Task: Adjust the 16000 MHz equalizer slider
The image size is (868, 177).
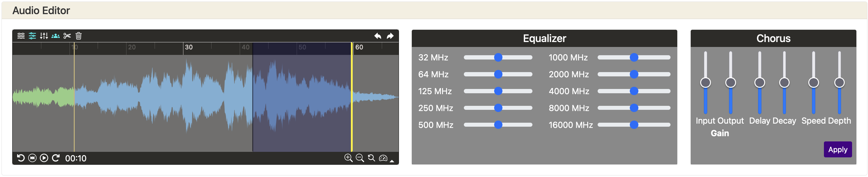Action: [634, 125]
